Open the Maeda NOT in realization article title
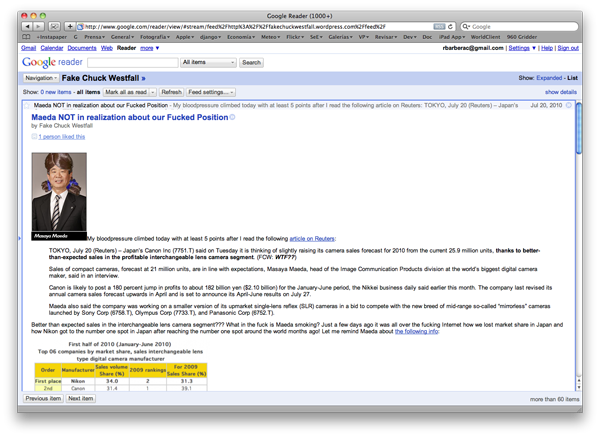Viewport: 600px width, 437px height. point(130,117)
